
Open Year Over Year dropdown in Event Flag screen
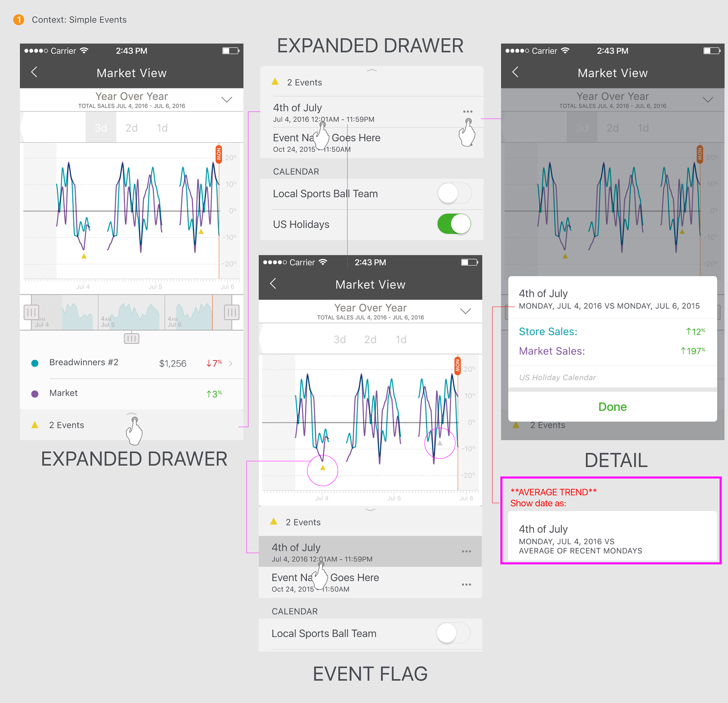click(465, 311)
